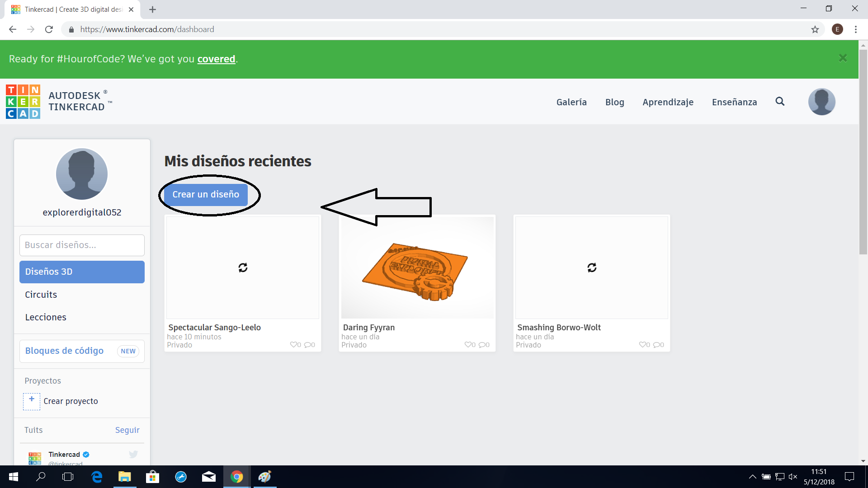Open the Enseñanza menu item
The image size is (868, 488).
[x=734, y=102]
